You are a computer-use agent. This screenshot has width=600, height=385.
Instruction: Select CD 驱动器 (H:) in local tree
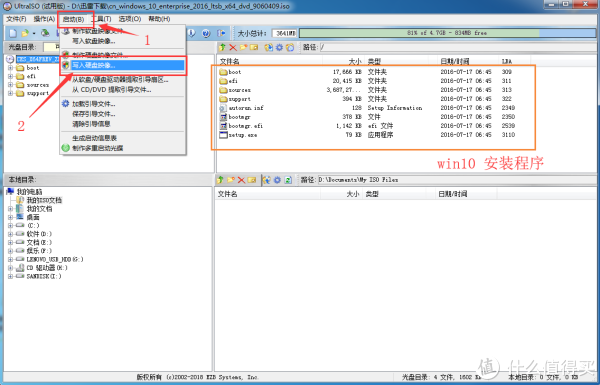(x=46, y=268)
